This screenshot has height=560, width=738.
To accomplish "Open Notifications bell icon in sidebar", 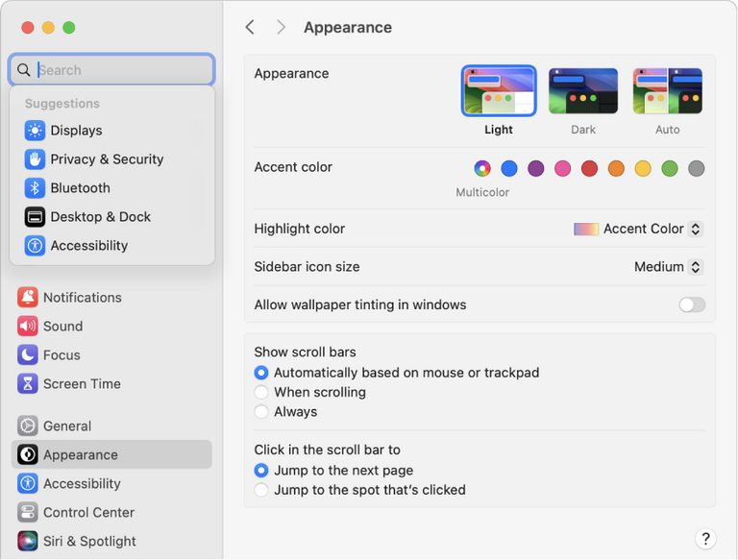I will tap(28, 298).
